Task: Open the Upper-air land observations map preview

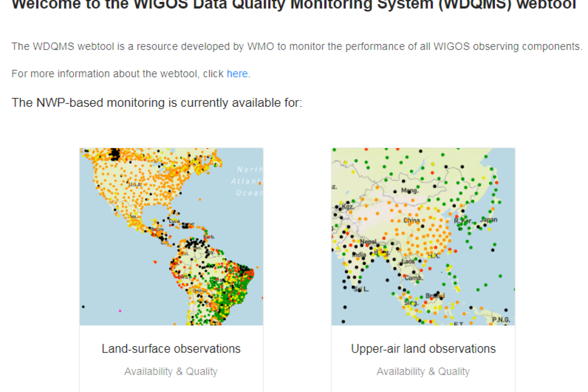Action: [423, 236]
